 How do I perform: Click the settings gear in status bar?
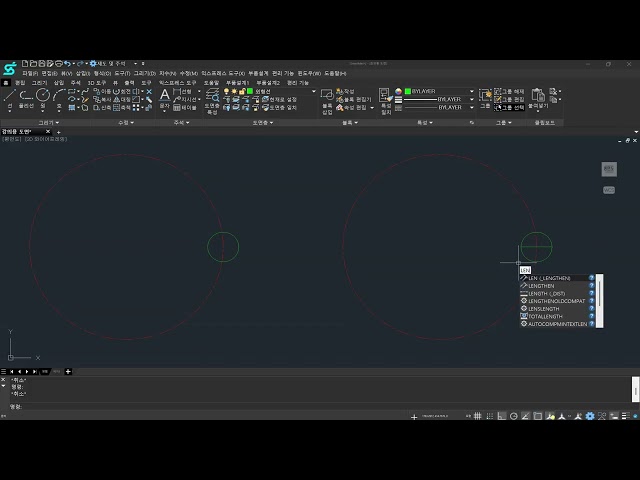[x=590, y=416]
